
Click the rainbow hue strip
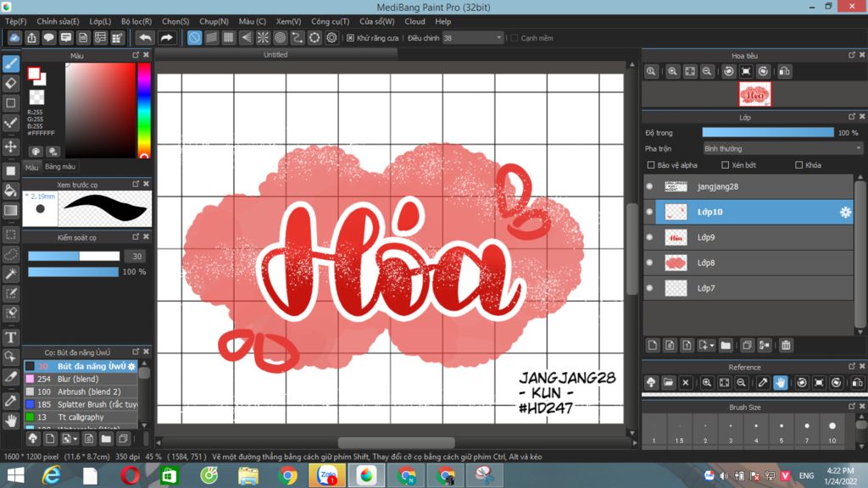(144, 110)
